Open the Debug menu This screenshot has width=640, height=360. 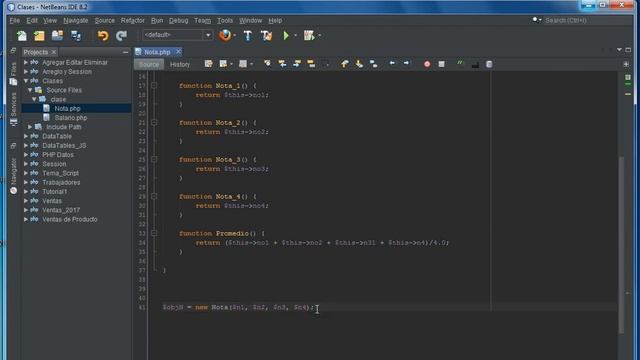(x=179, y=20)
